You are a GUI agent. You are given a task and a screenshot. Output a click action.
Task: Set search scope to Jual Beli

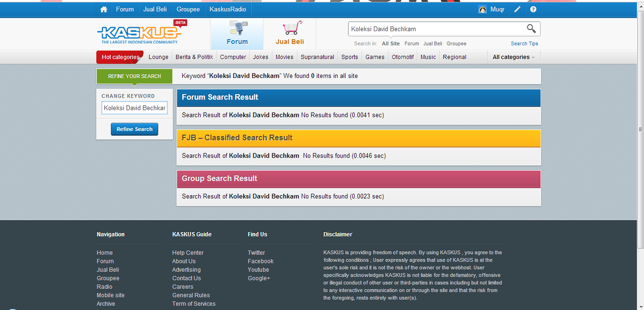(433, 44)
